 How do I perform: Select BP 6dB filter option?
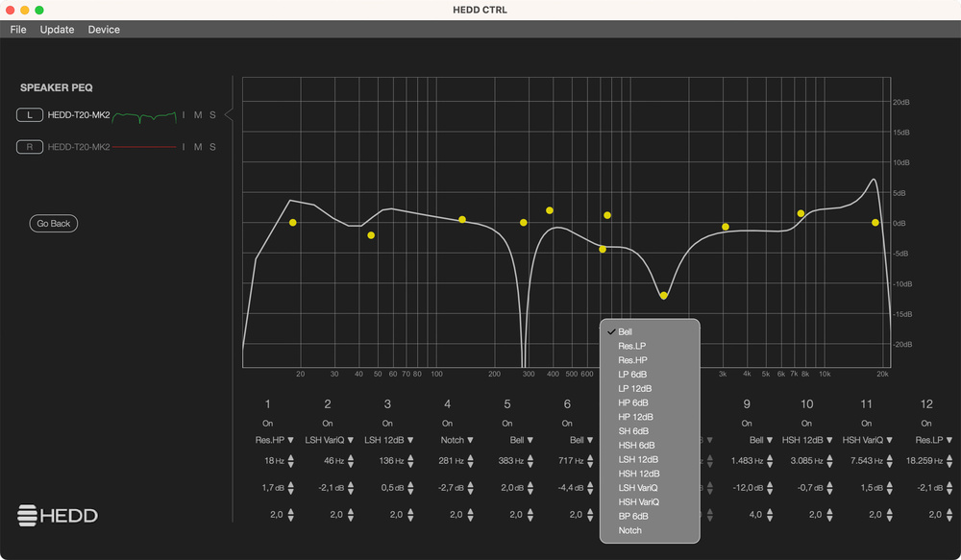650,516
